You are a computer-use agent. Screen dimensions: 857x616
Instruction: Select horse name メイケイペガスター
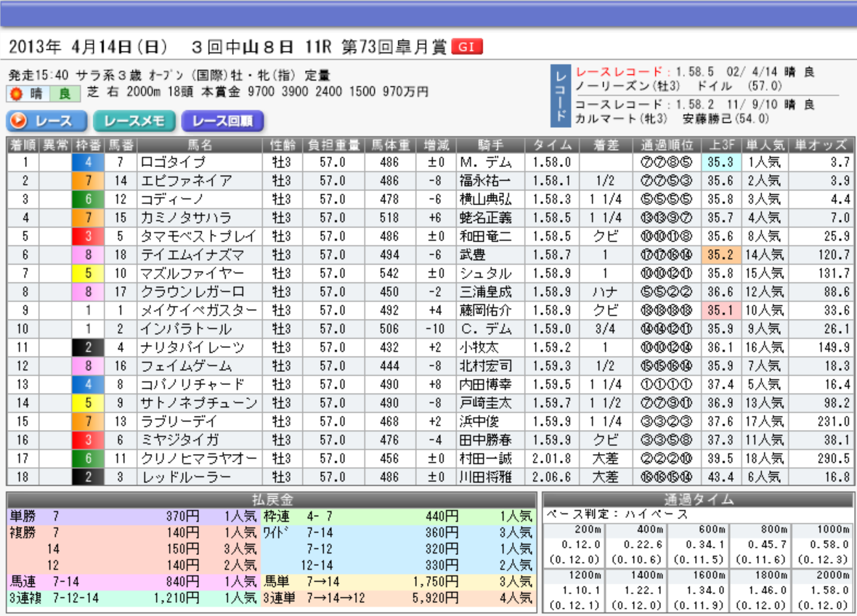click(x=198, y=310)
